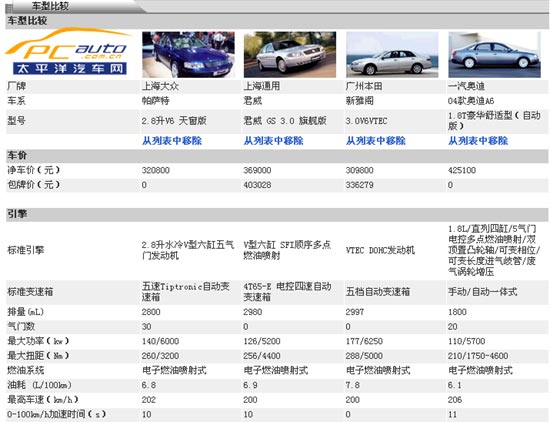Click the 油耗 (L/100km) row label
The width and height of the screenshot is (550, 422).
39,385
